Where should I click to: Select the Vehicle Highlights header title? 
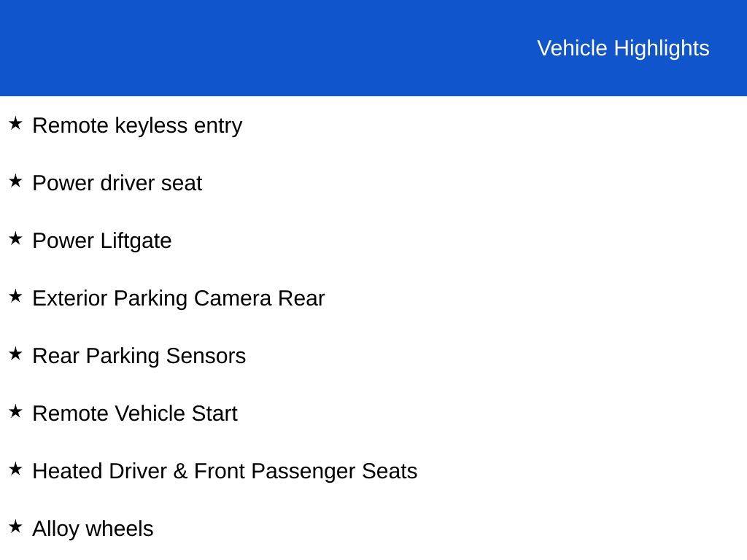click(623, 49)
